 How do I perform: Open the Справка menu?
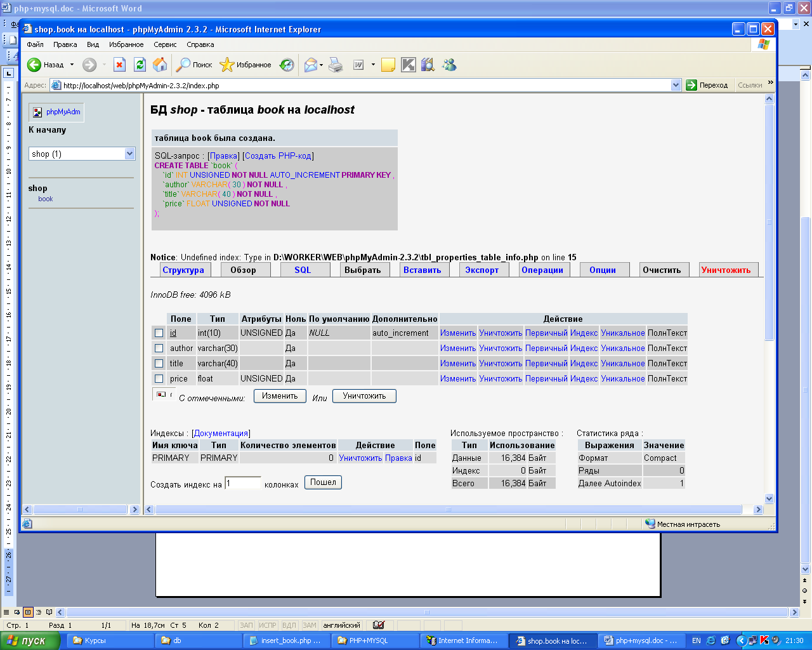click(200, 44)
